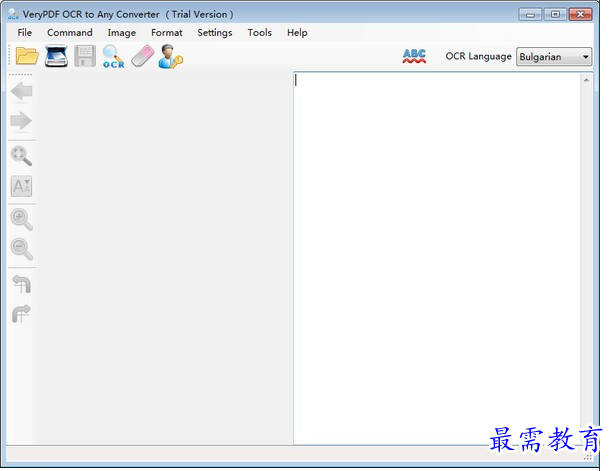Click the application icon in title bar
611x471 pixels.
13,14
